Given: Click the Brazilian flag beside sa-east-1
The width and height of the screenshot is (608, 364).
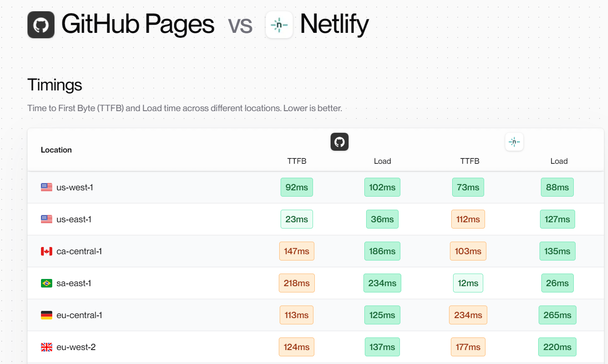Looking at the screenshot, I should [46, 283].
